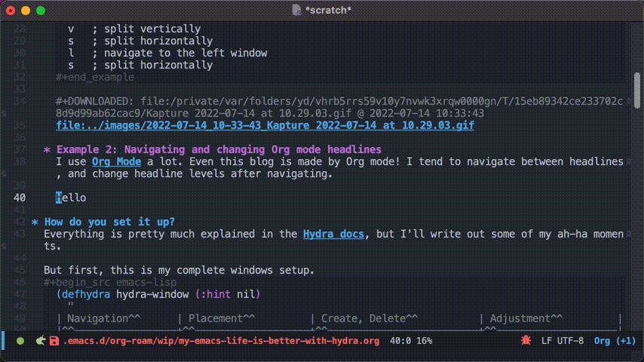Image resolution: width=644 pixels, height=362 pixels.
Task: Click the :hint keyword in defhydra
Action: point(216,294)
